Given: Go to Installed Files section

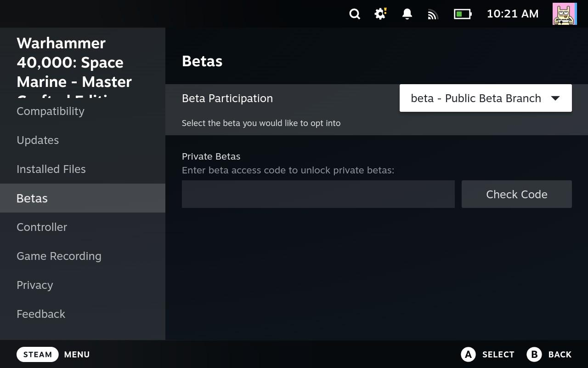Looking at the screenshot, I should tap(51, 169).
